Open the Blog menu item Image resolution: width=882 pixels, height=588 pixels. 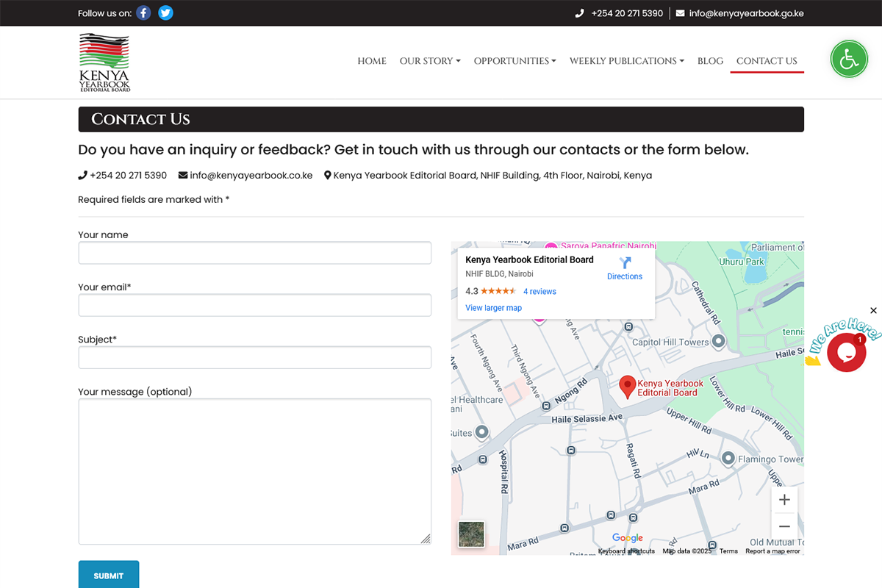[710, 61]
